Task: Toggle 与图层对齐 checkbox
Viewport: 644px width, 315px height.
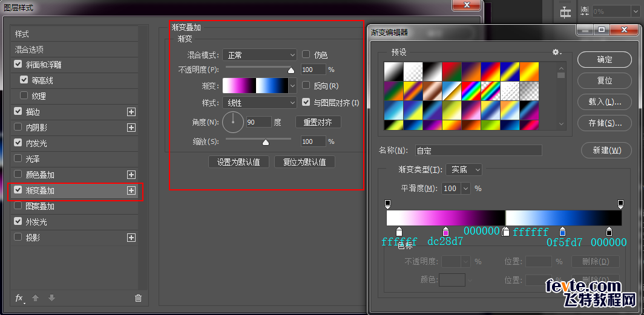Action: tap(306, 102)
